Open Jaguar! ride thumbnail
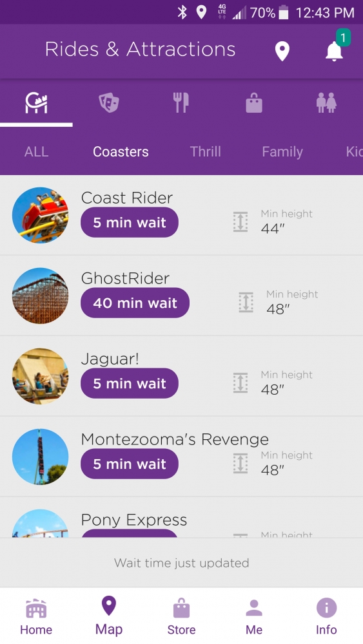The height and width of the screenshot is (644, 363). click(x=40, y=376)
